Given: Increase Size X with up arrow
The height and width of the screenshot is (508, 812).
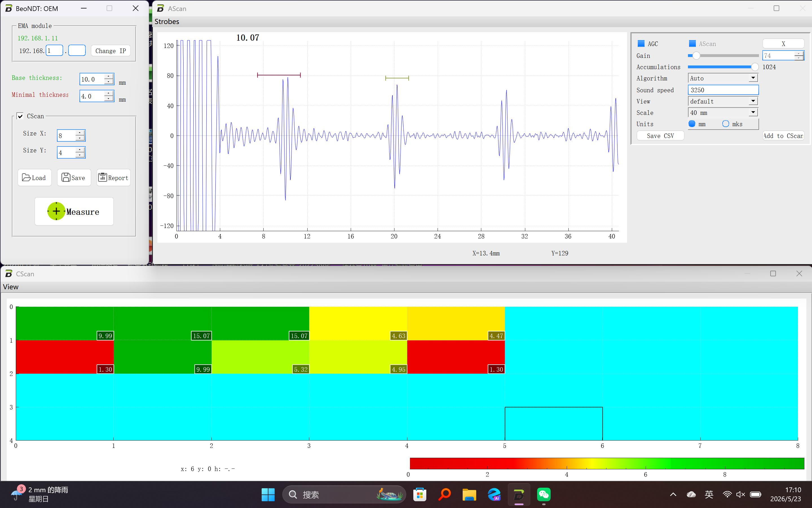Looking at the screenshot, I should [x=80, y=132].
